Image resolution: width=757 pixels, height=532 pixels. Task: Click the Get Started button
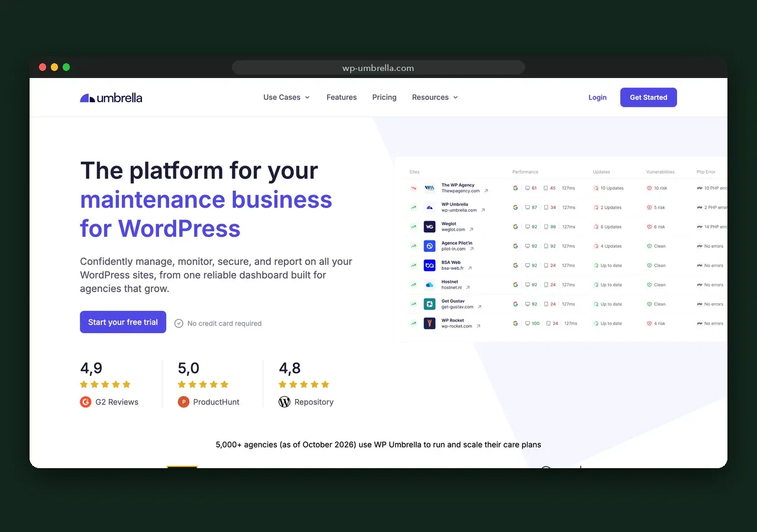tap(648, 98)
